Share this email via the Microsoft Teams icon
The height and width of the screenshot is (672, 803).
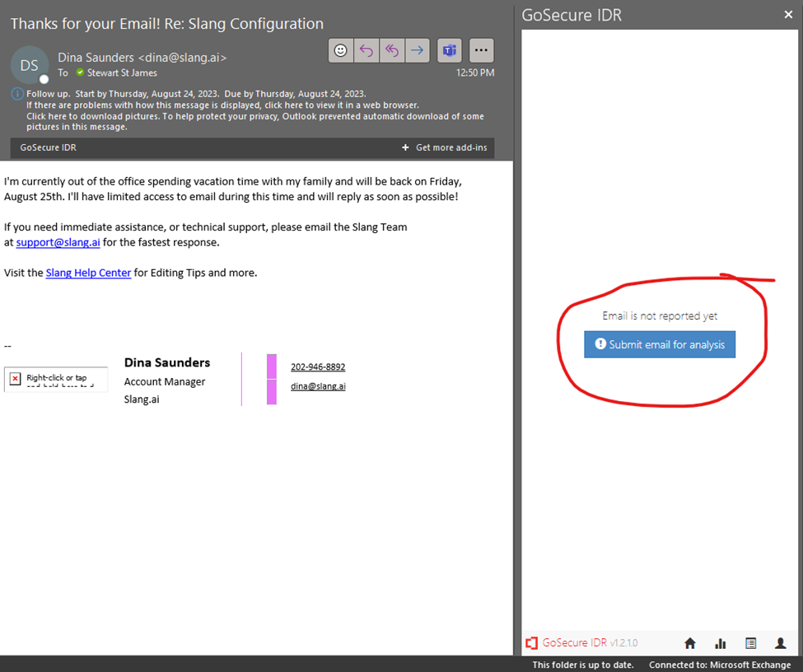[x=449, y=50]
